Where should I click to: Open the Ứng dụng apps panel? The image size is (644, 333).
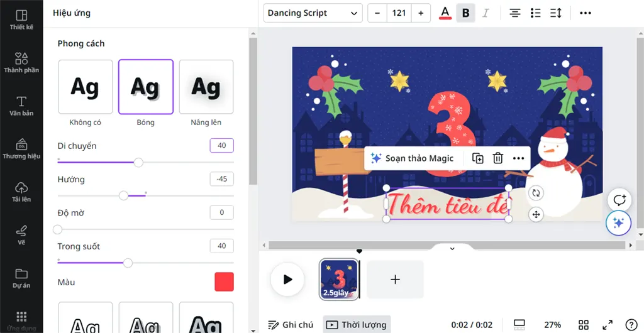click(21, 321)
